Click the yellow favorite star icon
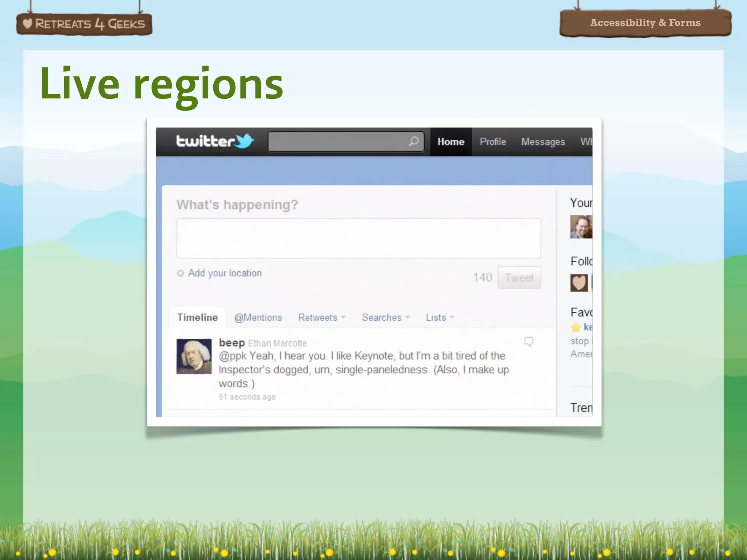 (x=576, y=327)
